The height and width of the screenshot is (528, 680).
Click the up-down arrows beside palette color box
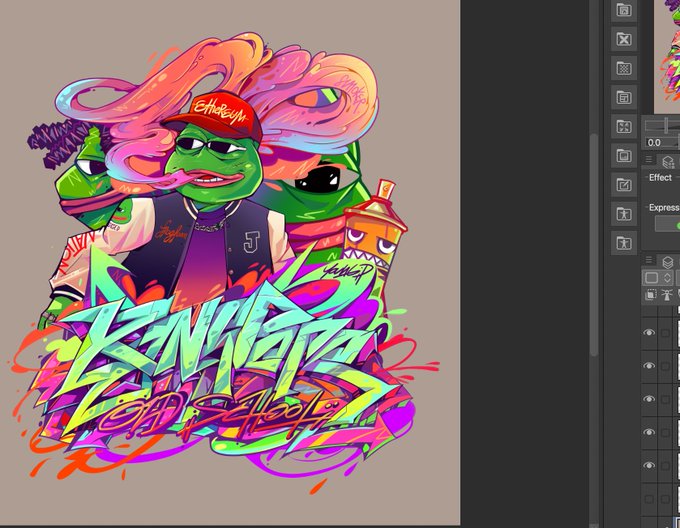[x=667, y=278]
